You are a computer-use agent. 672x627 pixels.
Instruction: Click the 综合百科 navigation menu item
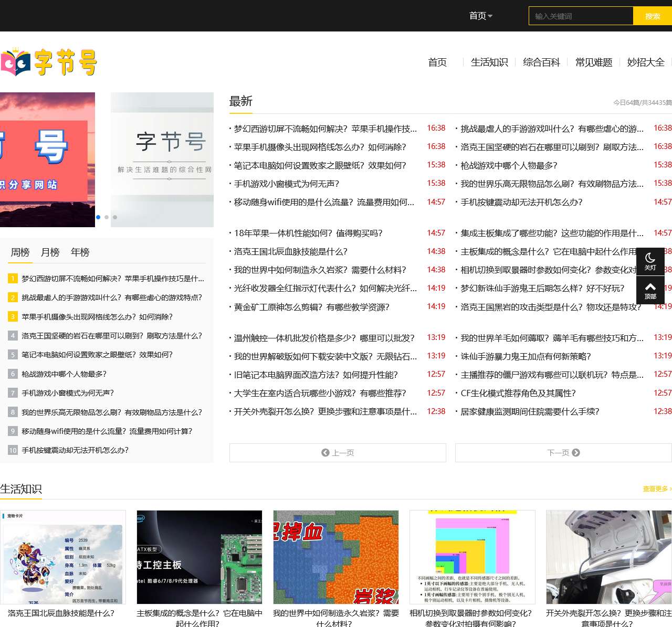[x=541, y=62]
